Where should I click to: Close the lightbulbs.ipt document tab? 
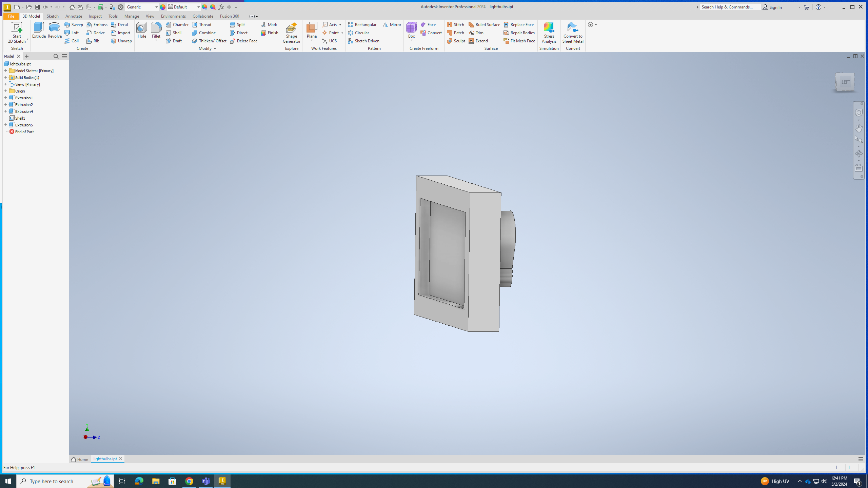tap(120, 459)
